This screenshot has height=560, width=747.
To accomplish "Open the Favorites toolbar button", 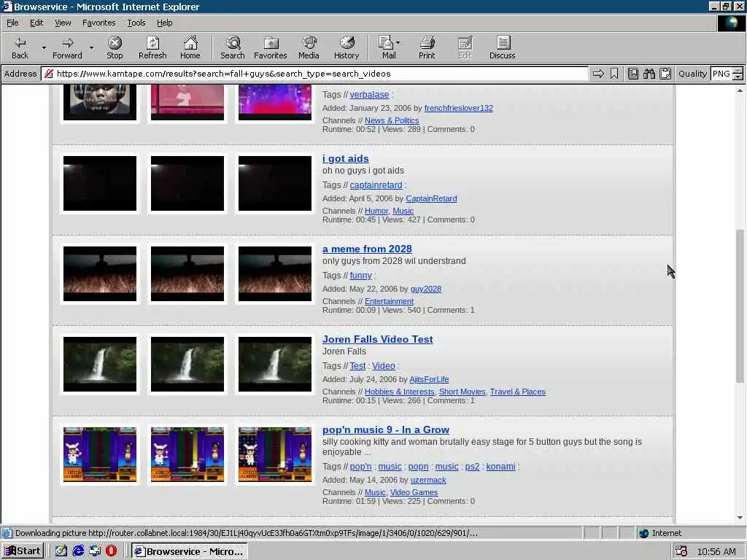I will click(271, 47).
